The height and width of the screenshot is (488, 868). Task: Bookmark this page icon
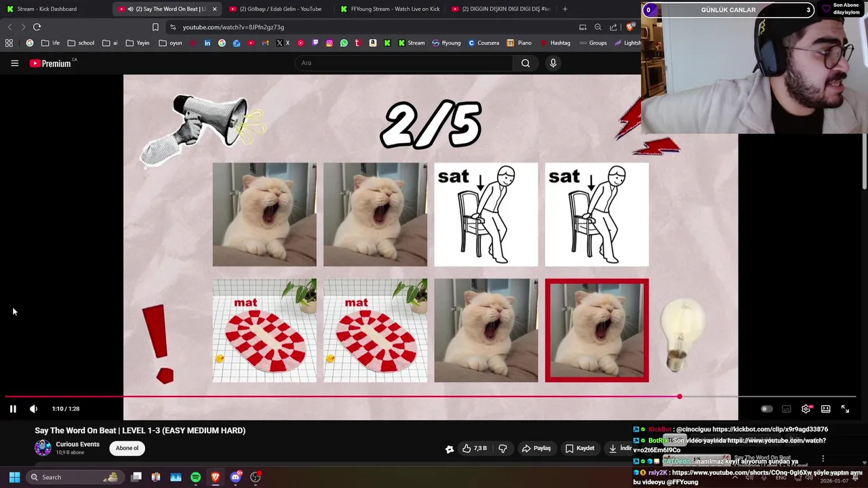155,27
